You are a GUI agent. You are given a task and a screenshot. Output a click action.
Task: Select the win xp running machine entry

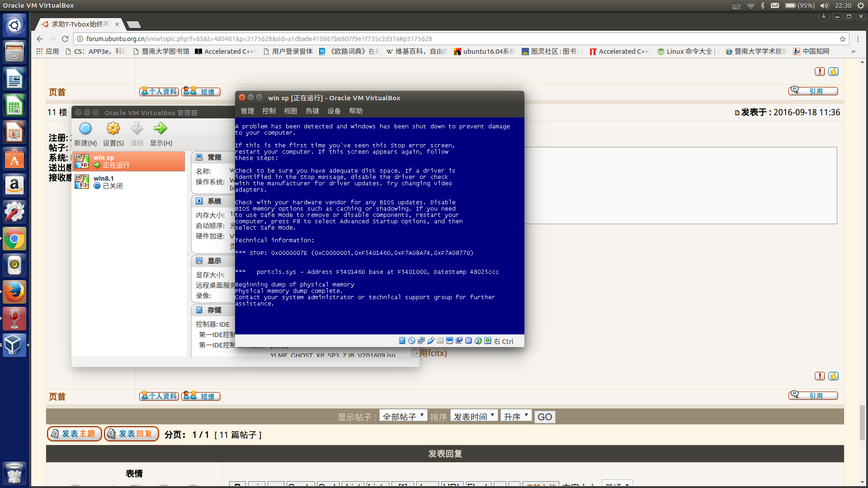129,161
